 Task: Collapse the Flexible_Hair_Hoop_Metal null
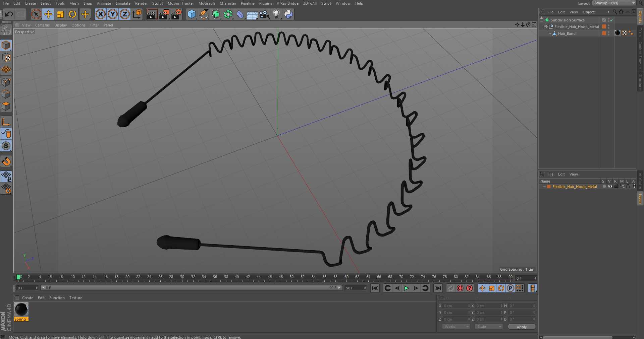[545, 27]
